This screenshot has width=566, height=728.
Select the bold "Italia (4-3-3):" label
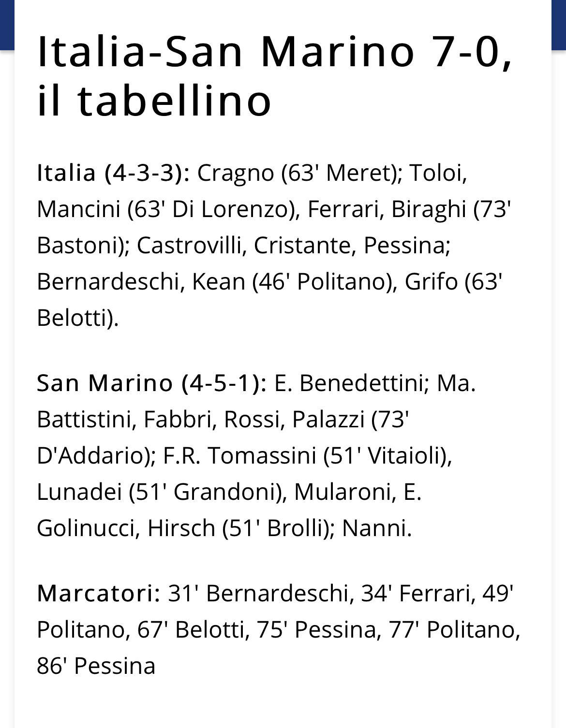tap(113, 173)
